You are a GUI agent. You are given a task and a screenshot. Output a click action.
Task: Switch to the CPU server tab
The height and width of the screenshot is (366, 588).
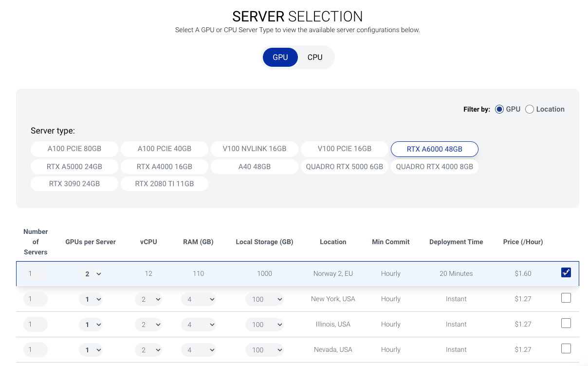pyautogui.click(x=315, y=57)
